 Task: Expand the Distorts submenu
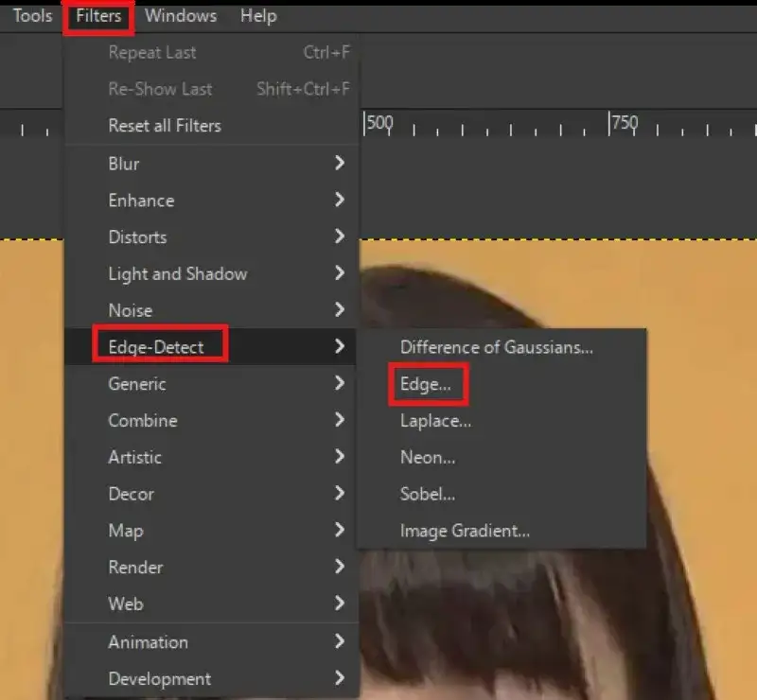[136, 237]
